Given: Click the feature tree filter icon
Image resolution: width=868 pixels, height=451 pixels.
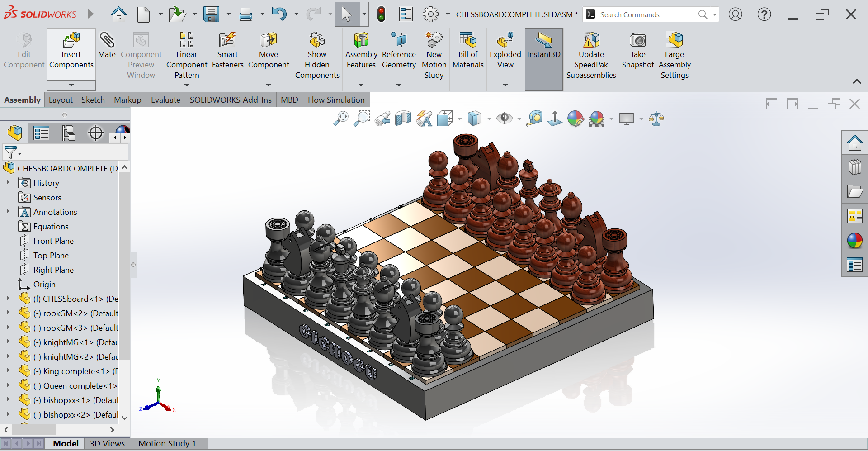Looking at the screenshot, I should point(11,152).
